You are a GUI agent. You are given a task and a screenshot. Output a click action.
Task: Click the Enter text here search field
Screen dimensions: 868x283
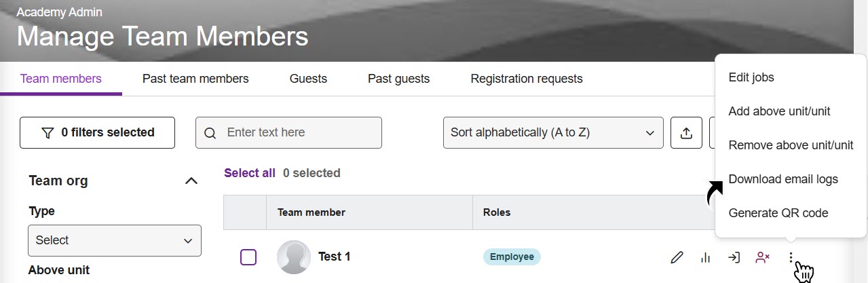299,132
